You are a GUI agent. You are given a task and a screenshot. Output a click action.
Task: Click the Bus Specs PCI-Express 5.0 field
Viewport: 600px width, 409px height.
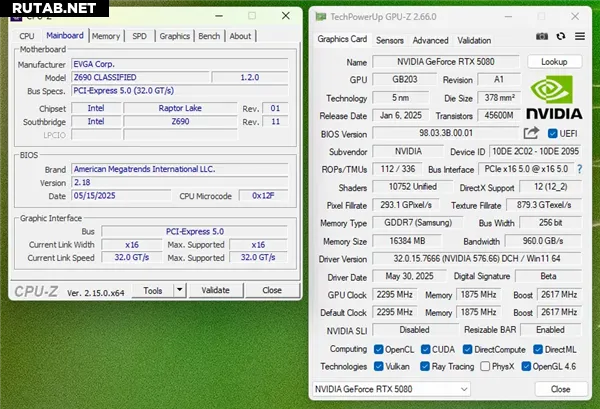click(180, 91)
